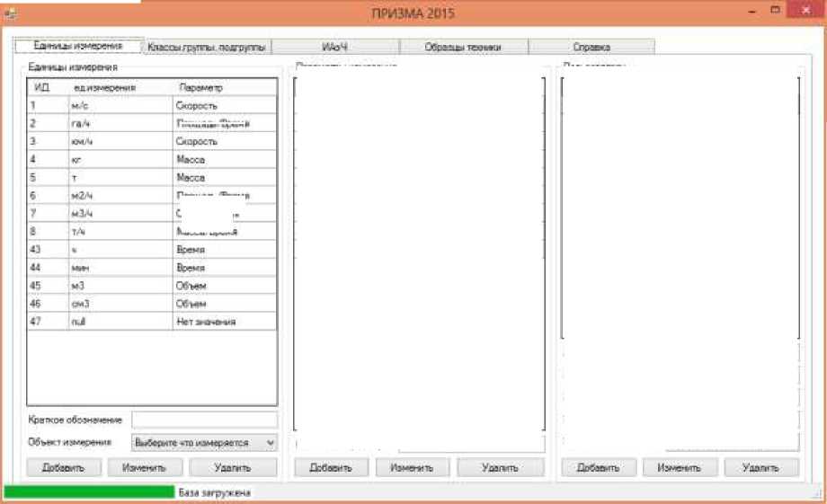Screen dimensions: 827x504
Task: Click the «ед.измерения» column header
Action: 120,87
